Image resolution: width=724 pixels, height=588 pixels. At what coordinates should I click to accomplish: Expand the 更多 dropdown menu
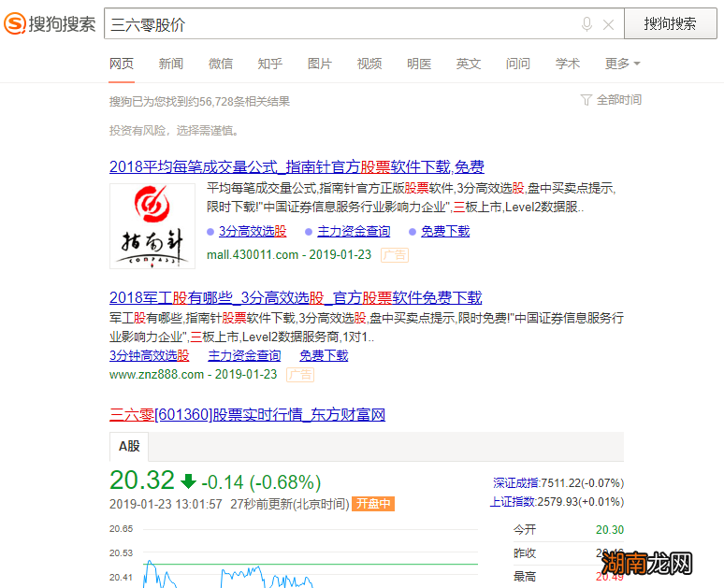622,64
